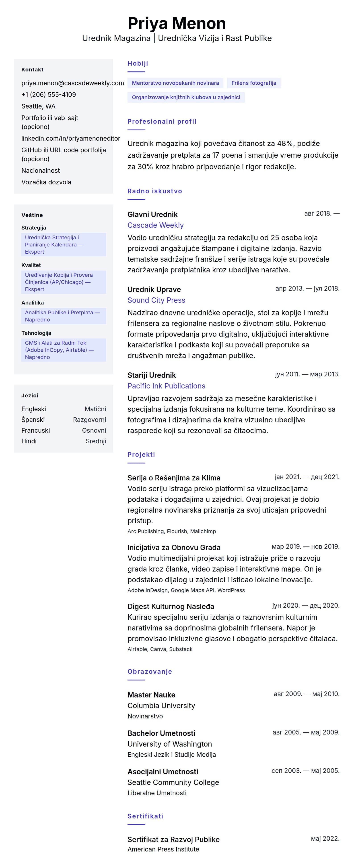Click the 'Frilens fotografija' hobby tag
The height and width of the screenshot is (868, 354).
[x=254, y=83]
